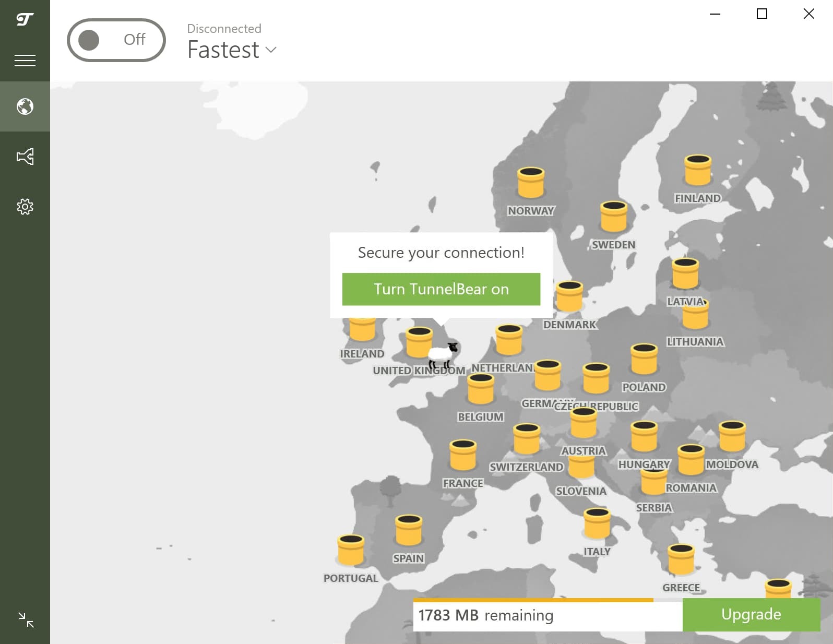Select the Spain tunnel on map
The height and width of the screenshot is (644, 833).
409,530
